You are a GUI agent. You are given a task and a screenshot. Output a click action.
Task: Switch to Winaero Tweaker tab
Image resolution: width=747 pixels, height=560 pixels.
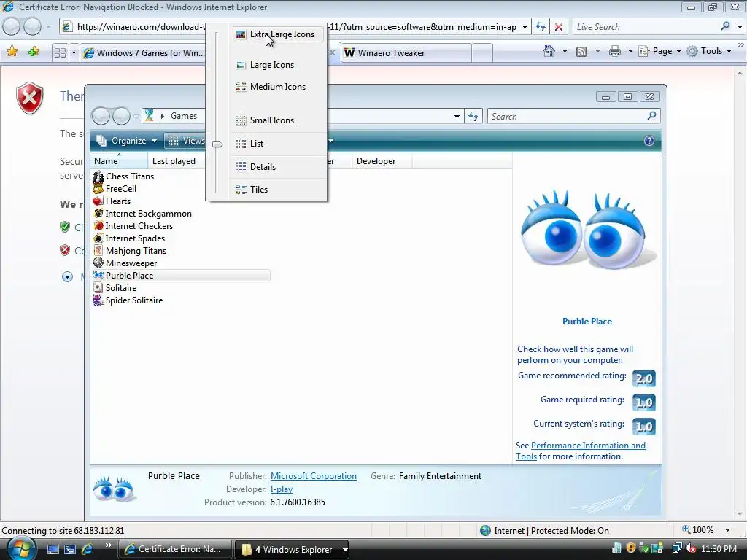[x=405, y=52]
